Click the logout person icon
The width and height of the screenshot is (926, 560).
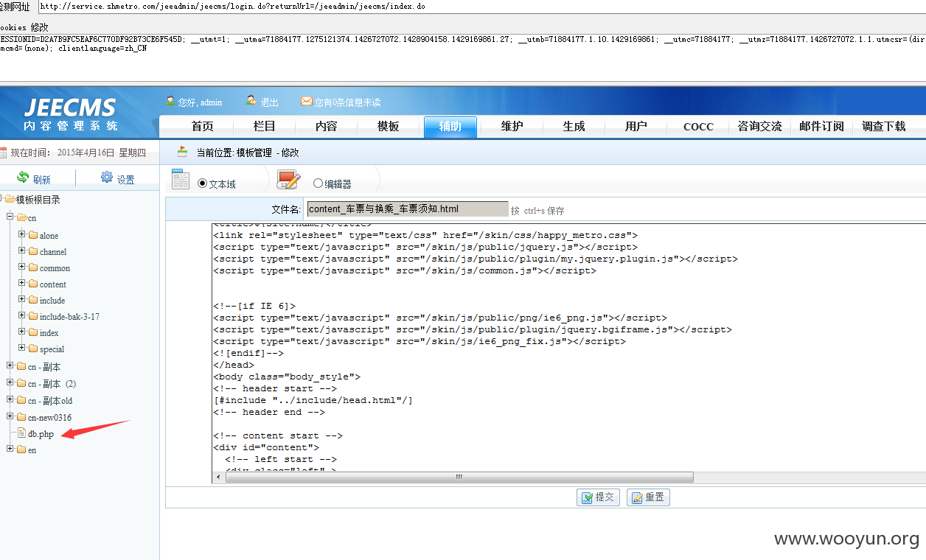click(x=251, y=101)
